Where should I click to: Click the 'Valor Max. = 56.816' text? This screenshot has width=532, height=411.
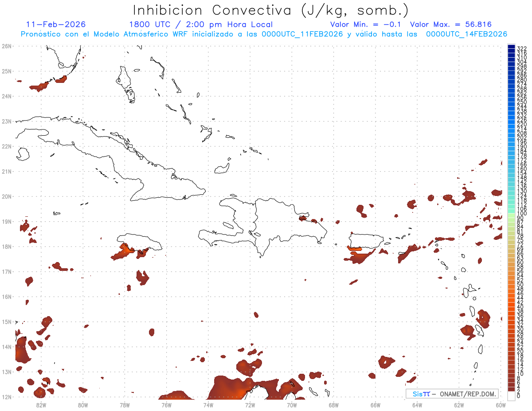pyautogui.click(x=451, y=24)
